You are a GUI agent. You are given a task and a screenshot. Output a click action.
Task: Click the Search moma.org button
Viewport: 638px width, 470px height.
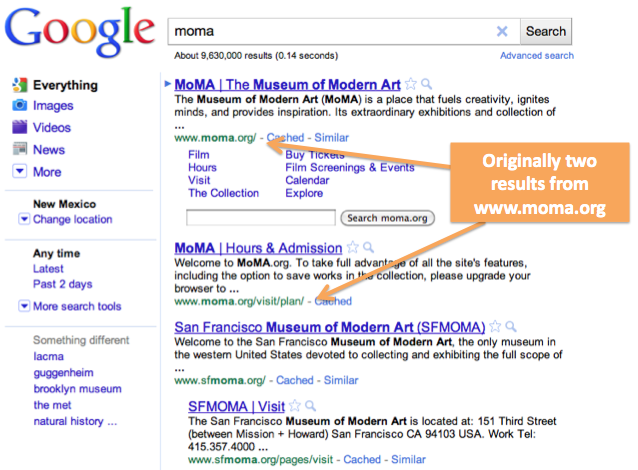coord(387,218)
